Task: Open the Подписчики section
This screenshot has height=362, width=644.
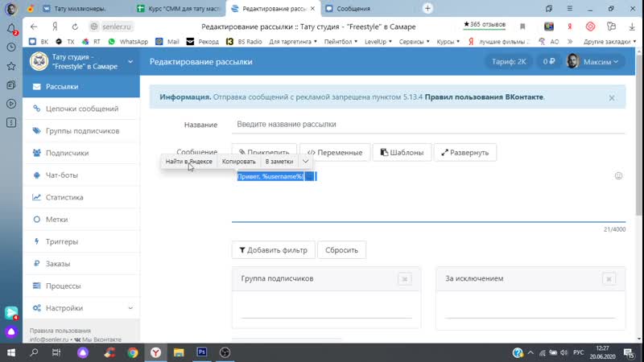Action: click(x=81, y=153)
